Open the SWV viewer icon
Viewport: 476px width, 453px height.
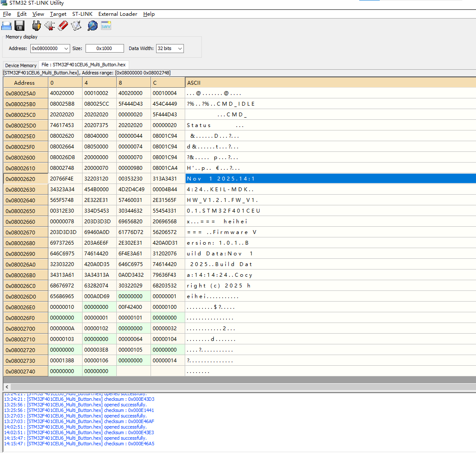point(106,26)
